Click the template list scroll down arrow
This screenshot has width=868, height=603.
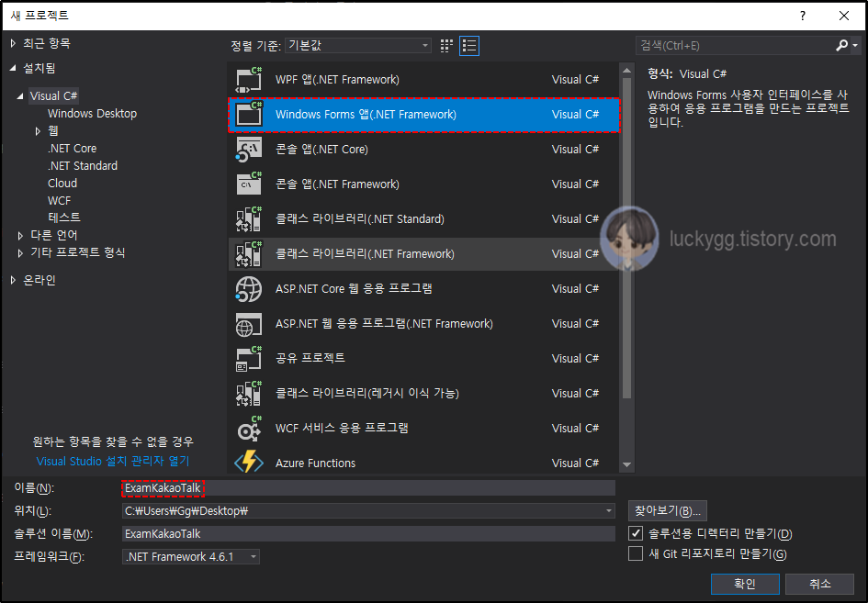(x=626, y=464)
